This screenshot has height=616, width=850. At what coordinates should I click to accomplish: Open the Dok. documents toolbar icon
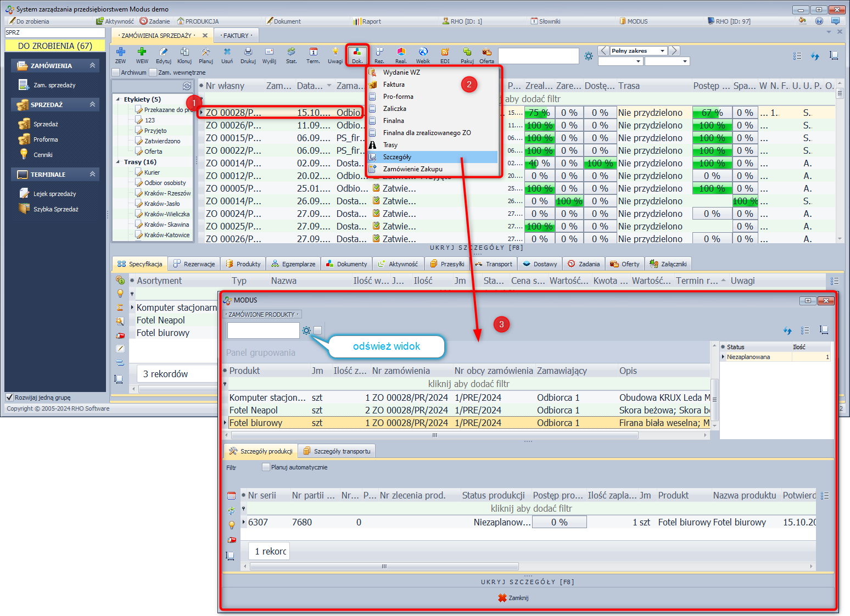point(357,54)
